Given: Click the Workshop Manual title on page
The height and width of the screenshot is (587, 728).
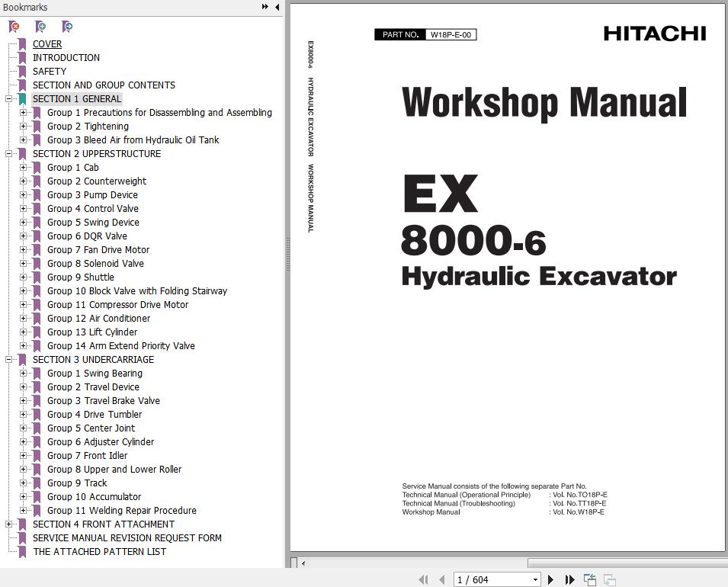Looking at the screenshot, I should (x=544, y=103).
